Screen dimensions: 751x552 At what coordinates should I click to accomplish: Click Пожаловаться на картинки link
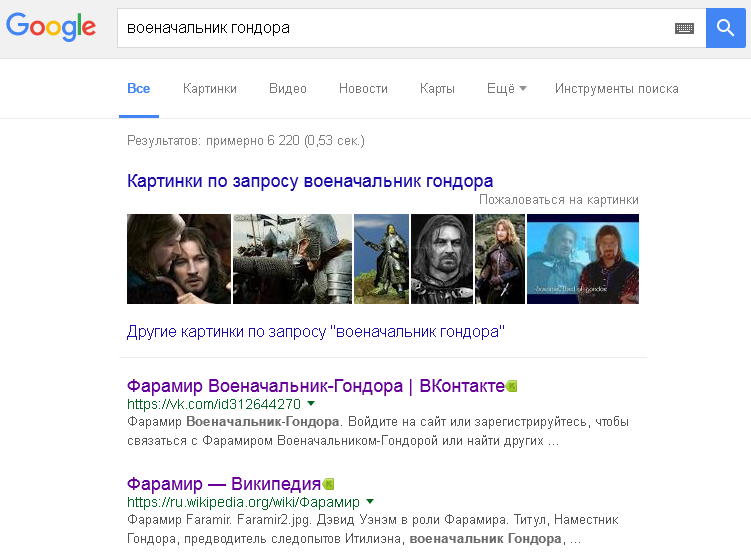(559, 200)
